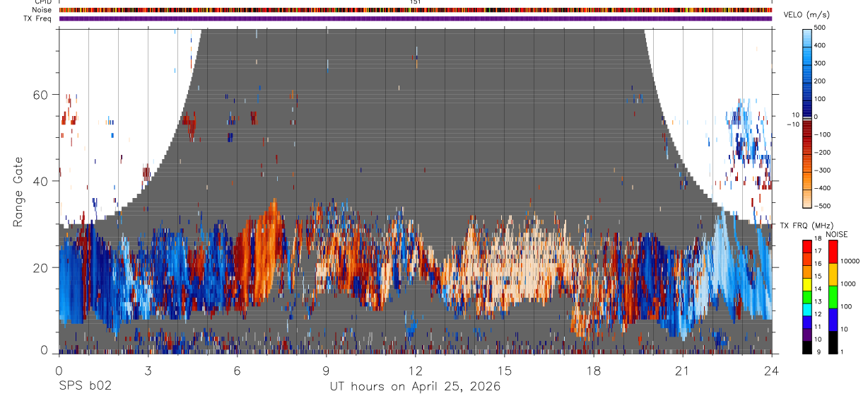Click the 'NOISE' legend title
Screen dimensions: 868x401
(837, 235)
